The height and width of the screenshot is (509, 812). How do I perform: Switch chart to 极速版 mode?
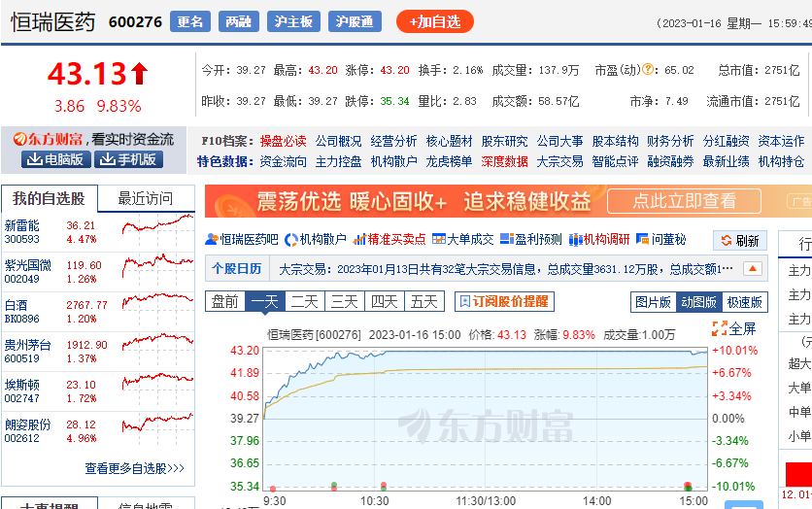pos(745,302)
